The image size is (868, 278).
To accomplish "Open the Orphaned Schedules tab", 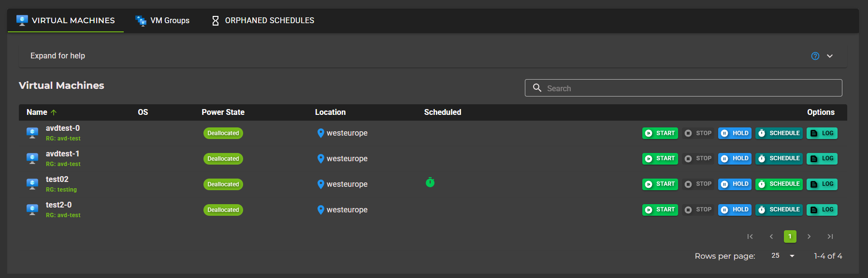I will pos(263,20).
